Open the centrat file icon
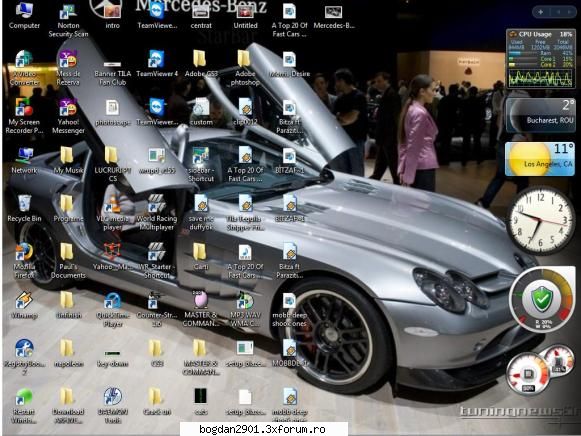This screenshot has width=581, height=436. click(x=201, y=16)
